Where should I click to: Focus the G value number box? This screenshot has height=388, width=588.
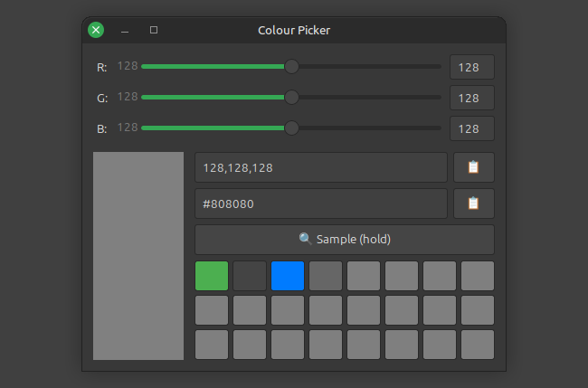click(471, 98)
